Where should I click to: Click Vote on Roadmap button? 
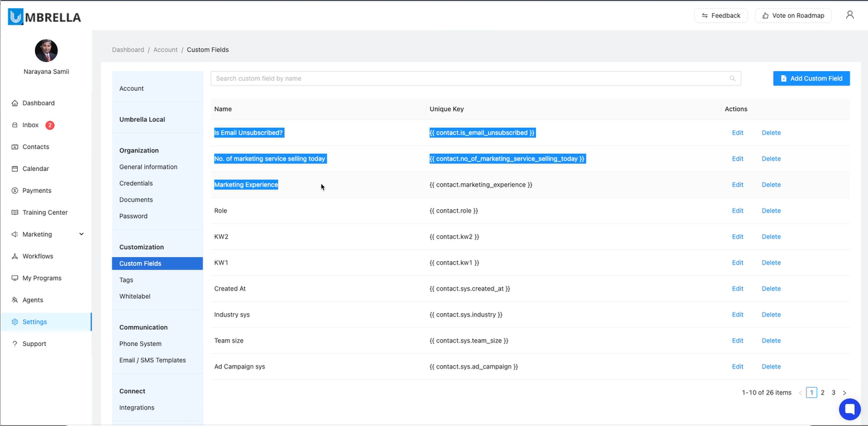tap(793, 15)
